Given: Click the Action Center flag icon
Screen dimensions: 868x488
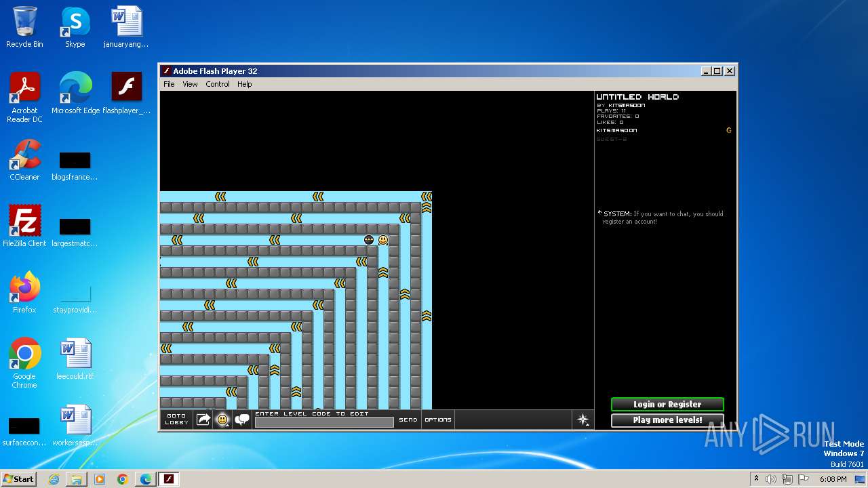Looking at the screenshot, I should [x=803, y=479].
